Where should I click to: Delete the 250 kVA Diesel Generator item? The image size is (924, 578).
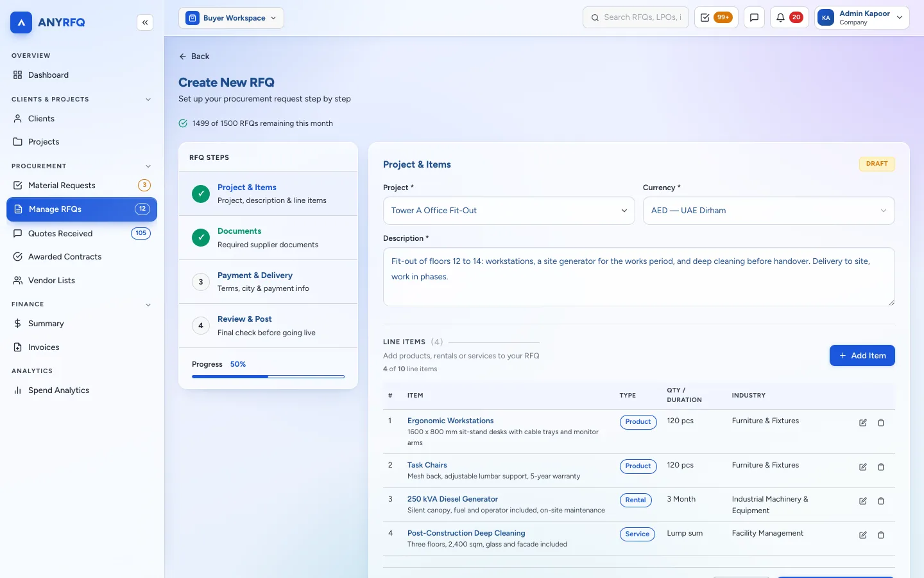point(881,501)
